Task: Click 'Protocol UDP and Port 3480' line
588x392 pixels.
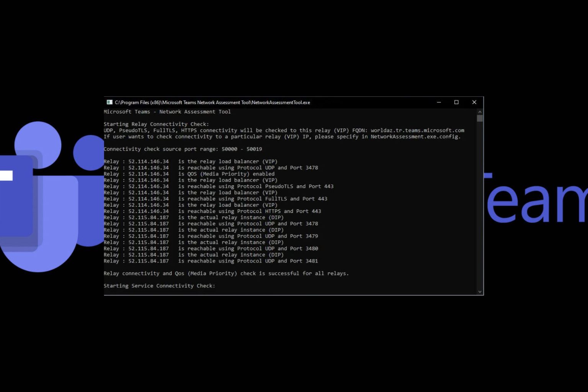Action: (211, 248)
